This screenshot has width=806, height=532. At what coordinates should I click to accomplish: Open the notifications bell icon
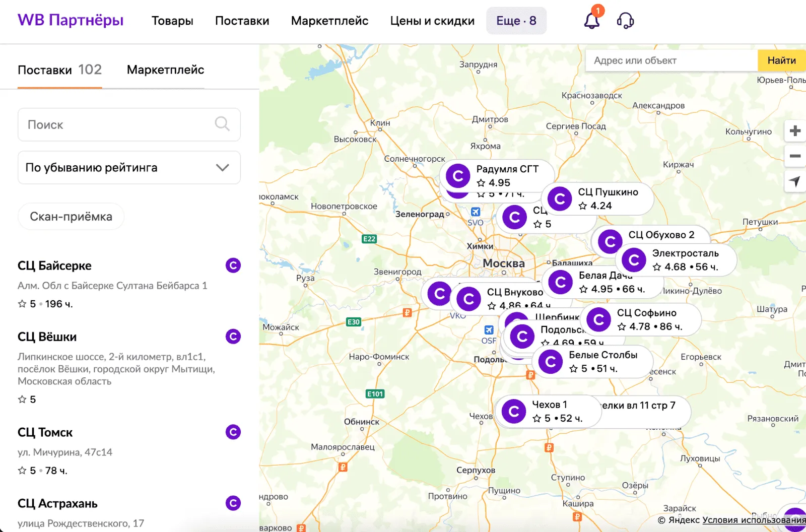pyautogui.click(x=592, y=21)
